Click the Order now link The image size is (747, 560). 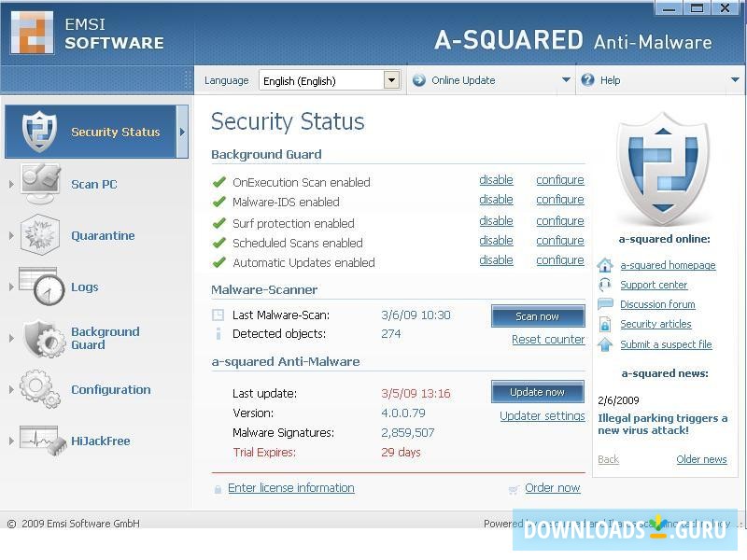coord(553,488)
